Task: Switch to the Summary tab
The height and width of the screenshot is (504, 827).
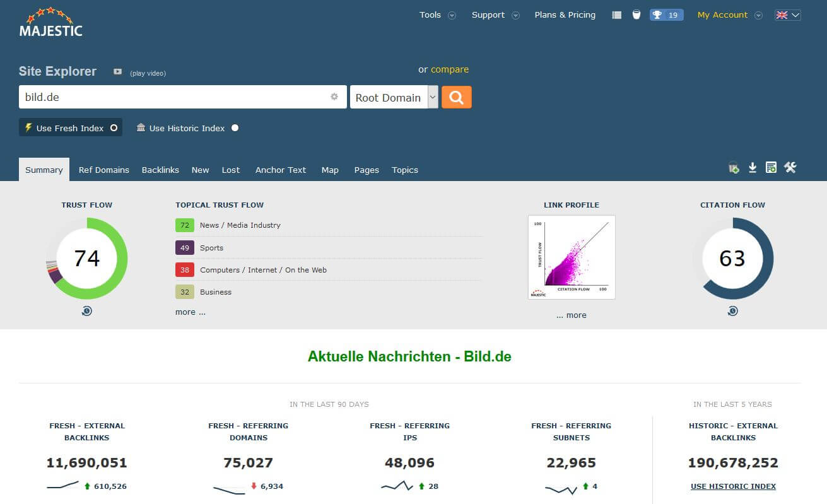Action: 44,170
